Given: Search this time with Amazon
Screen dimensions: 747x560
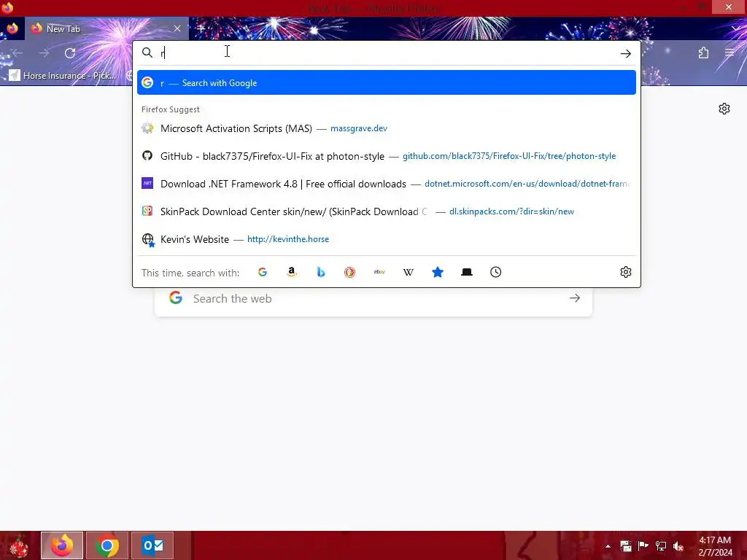Looking at the screenshot, I should pyautogui.click(x=292, y=272).
